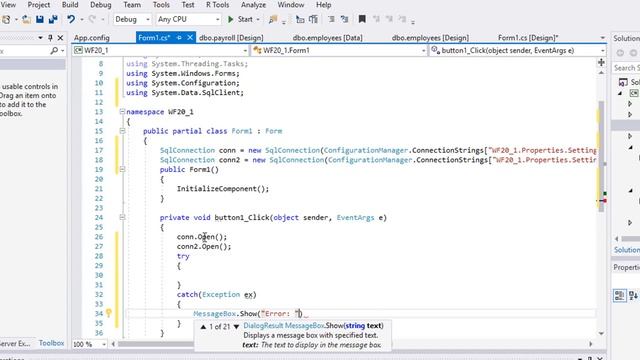
Task: Switch Properties to Alphabetical sort
Action: (634, 295)
